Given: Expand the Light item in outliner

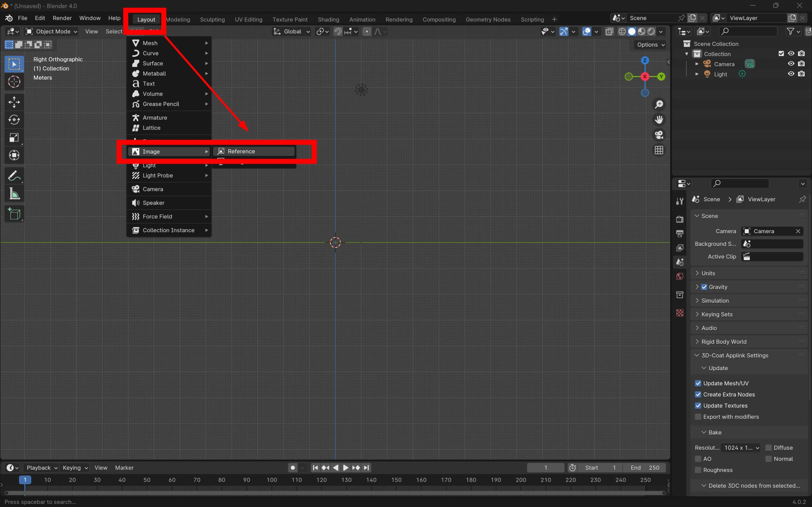Looking at the screenshot, I should tap(697, 74).
